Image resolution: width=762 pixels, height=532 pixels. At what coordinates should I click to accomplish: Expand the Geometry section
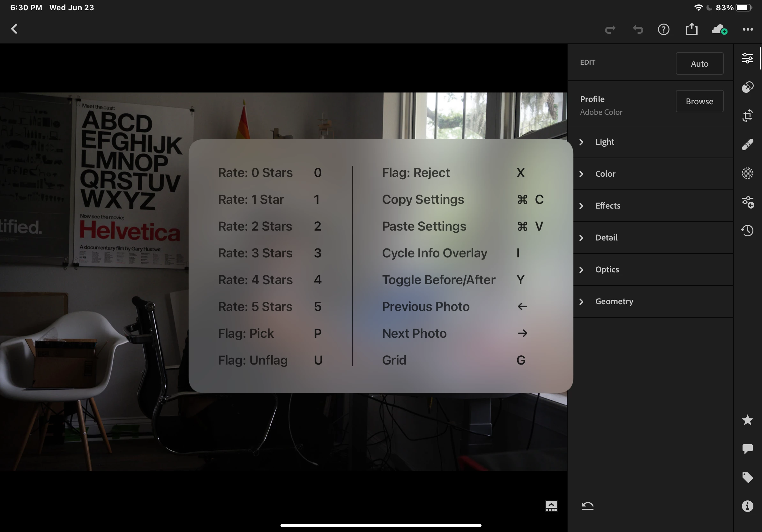[x=614, y=301]
